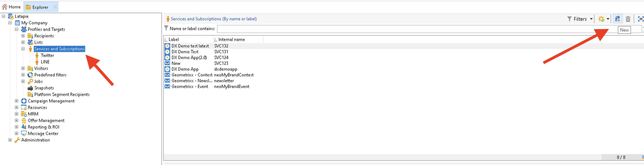Click the envelope icon beside Geometrixx - Event
Screen dimensions: 644x165
[167, 86]
